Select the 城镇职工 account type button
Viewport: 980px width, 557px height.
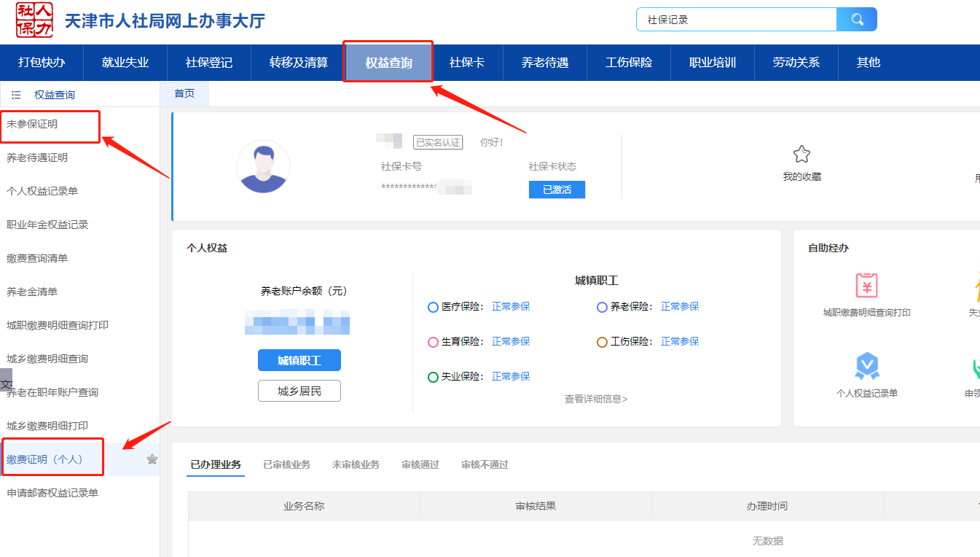tap(299, 360)
